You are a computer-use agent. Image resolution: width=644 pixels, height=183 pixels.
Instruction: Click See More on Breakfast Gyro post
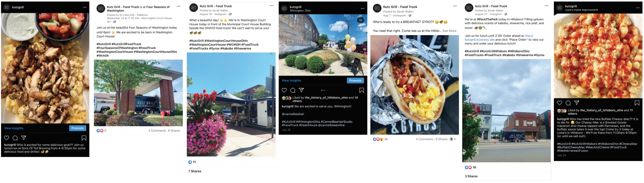click(x=450, y=31)
